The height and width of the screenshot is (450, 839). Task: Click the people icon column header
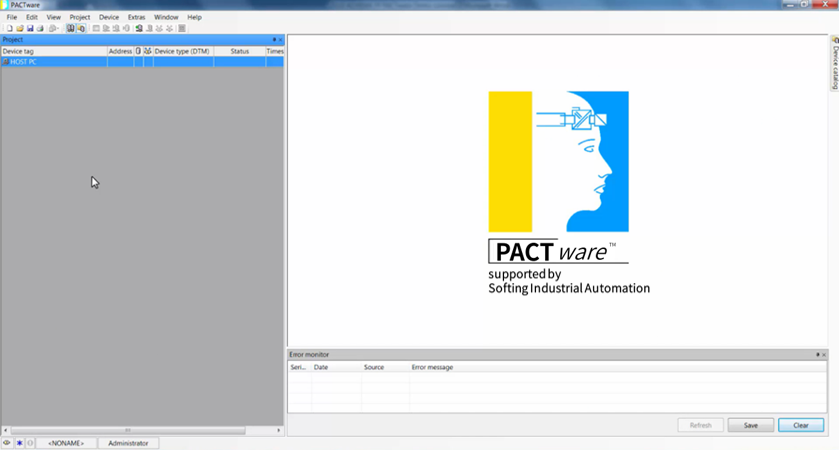(x=148, y=51)
